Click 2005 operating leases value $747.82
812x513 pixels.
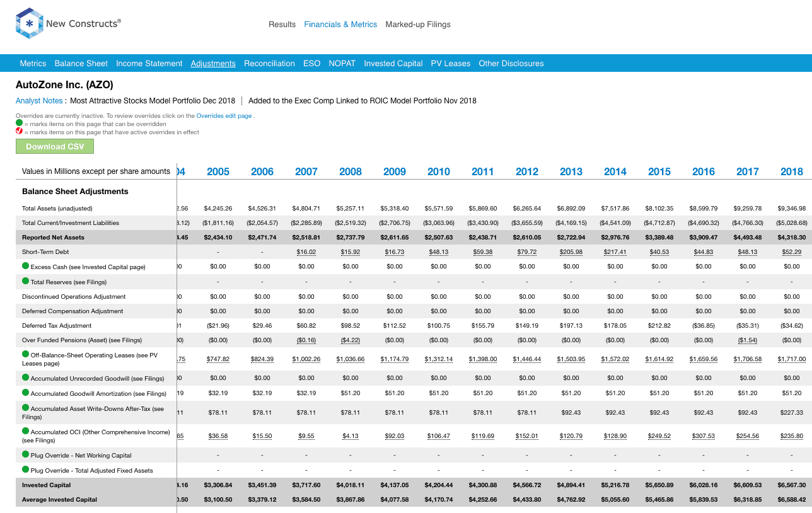point(218,359)
